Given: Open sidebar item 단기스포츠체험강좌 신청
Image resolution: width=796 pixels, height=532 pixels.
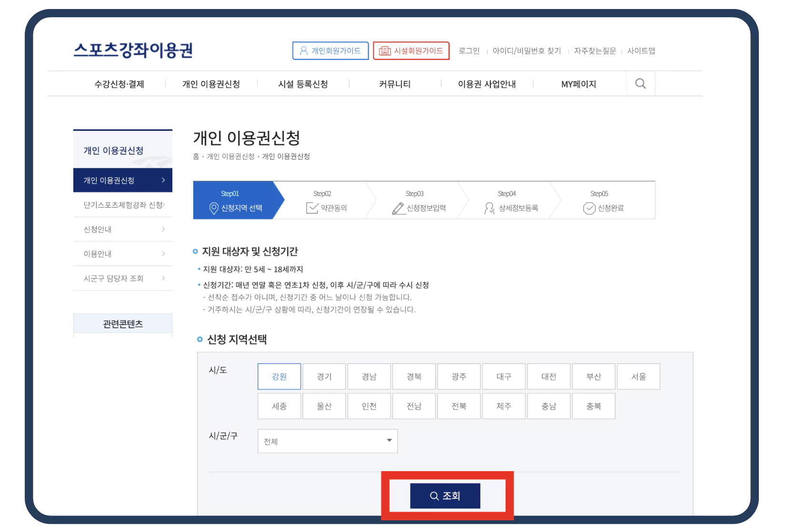Looking at the screenshot, I should [x=123, y=205].
